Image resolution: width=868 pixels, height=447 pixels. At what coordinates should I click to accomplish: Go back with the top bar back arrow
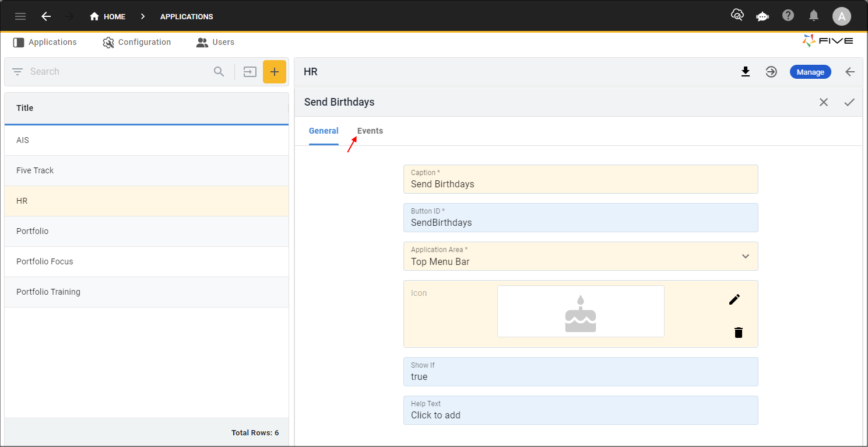tap(46, 16)
